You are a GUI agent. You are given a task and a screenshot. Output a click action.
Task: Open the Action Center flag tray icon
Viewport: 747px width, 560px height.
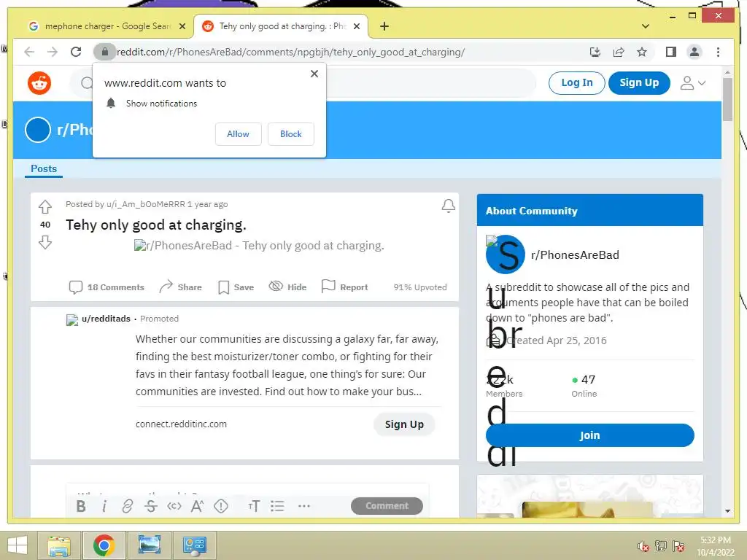tap(678, 545)
